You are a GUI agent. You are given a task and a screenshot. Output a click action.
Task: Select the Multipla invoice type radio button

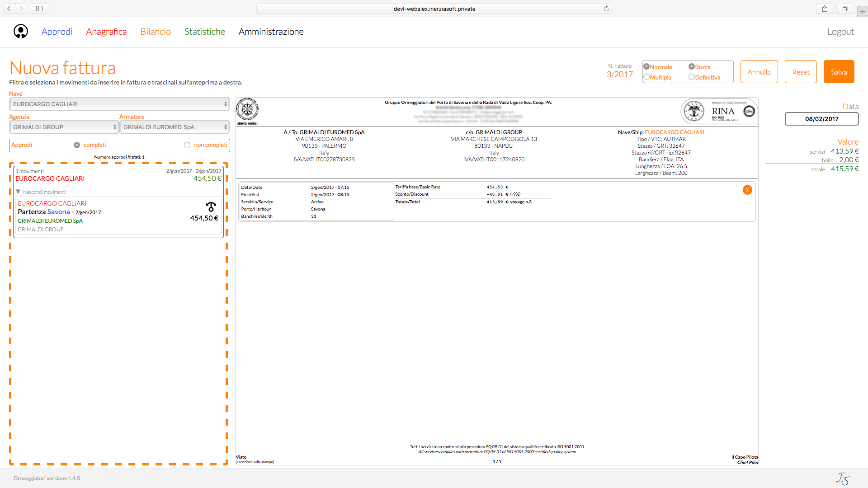coord(646,77)
